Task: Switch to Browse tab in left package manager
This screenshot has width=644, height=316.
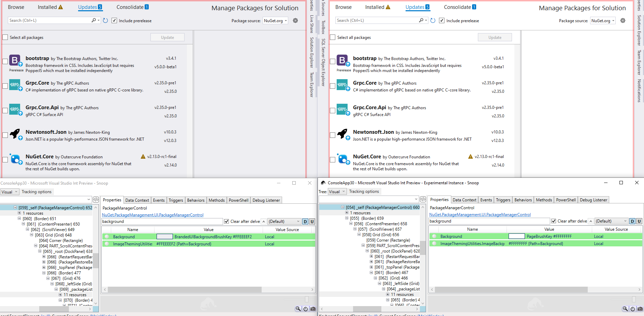Action: coord(16,7)
